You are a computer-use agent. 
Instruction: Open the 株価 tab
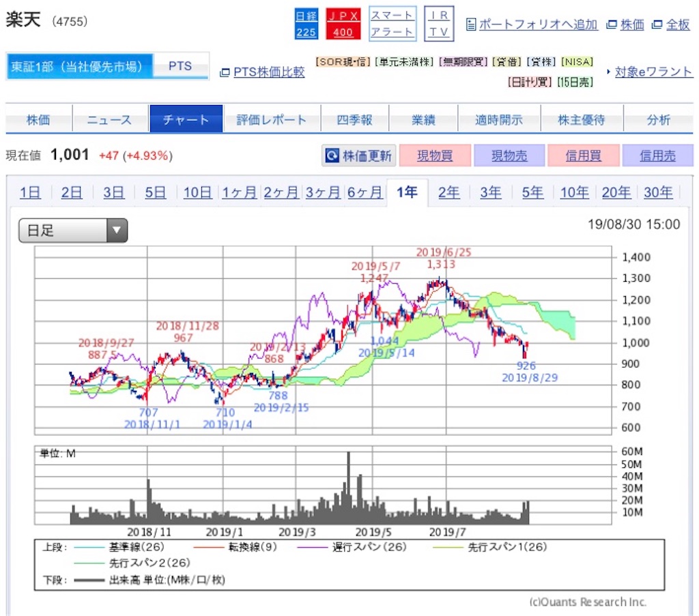[x=39, y=119]
